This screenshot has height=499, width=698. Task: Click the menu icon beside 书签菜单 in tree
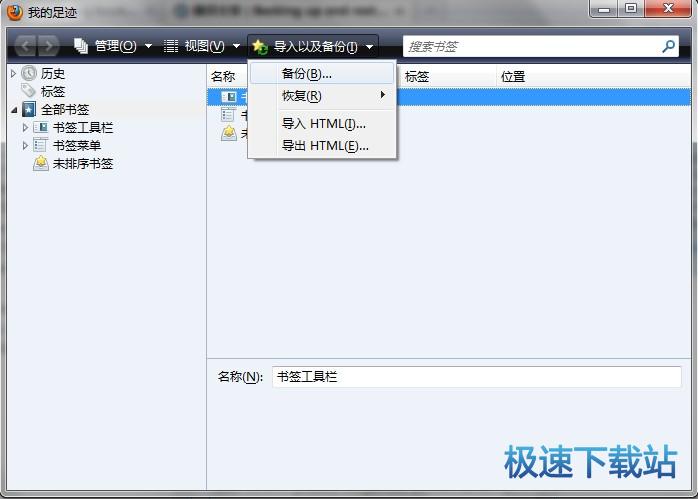coord(41,145)
